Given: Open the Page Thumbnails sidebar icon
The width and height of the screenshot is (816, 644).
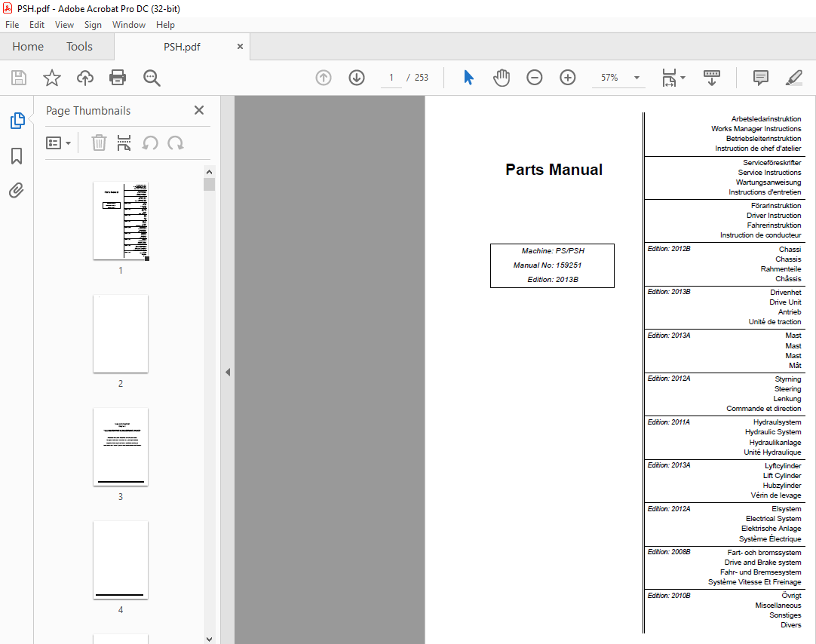Looking at the screenshot, I should coord(17,121).
